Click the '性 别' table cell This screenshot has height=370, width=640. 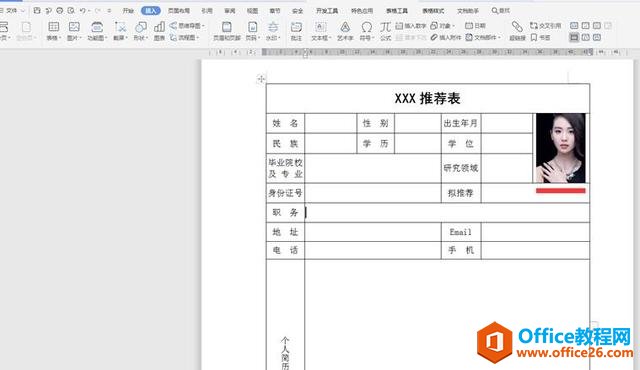(x=376, y=123)
